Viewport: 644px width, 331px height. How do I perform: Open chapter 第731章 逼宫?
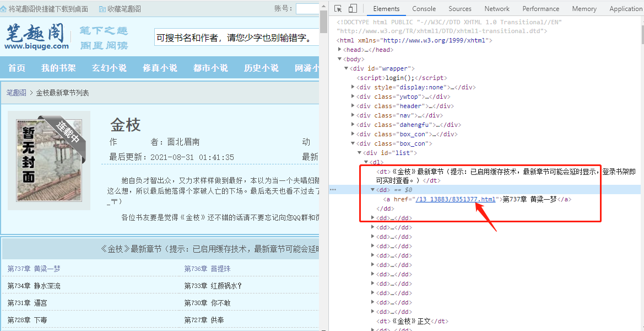(27, 303)
